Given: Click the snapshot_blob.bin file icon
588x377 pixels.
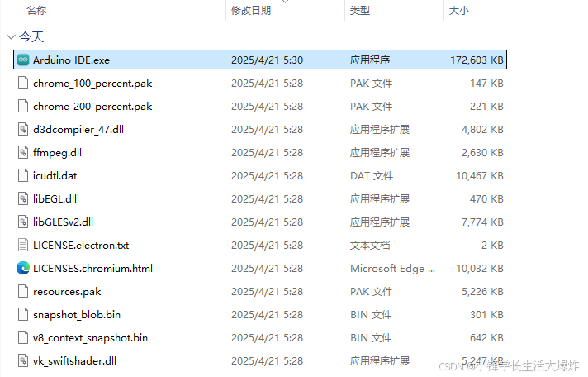Looking at the screenshot, I should [23, 315].
